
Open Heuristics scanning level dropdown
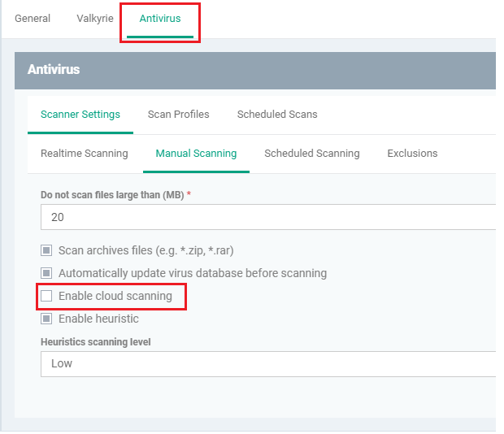[x=268, y=364]
